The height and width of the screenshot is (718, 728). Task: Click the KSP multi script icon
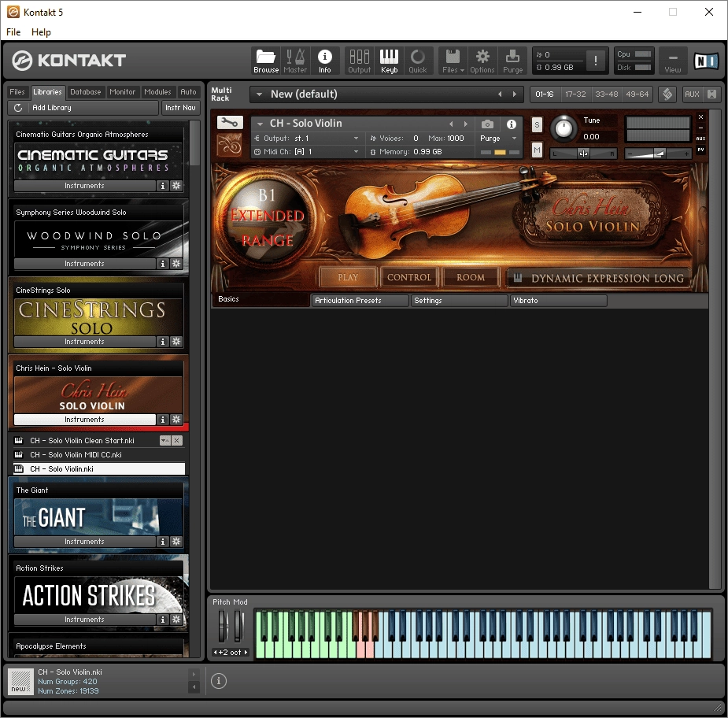click(667, 94)
